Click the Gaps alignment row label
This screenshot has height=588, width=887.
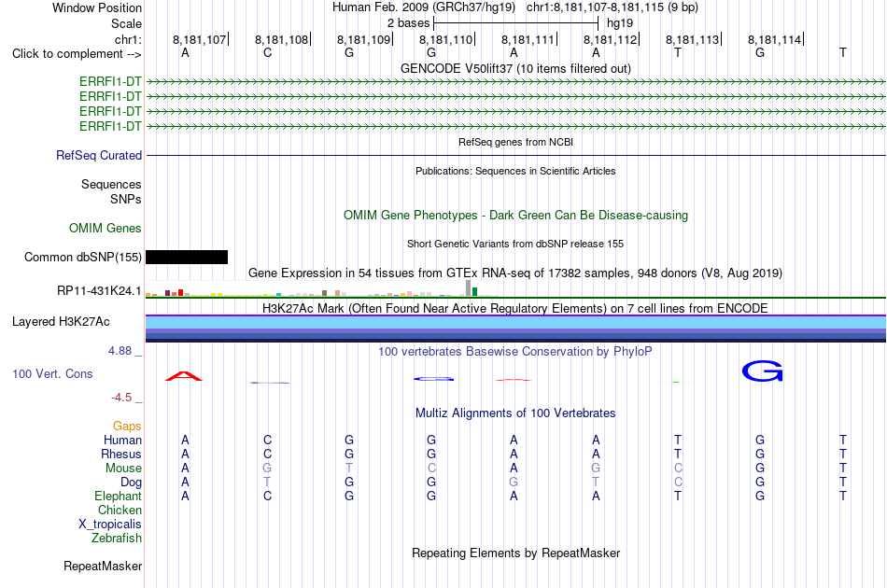[x=127, y=426]
